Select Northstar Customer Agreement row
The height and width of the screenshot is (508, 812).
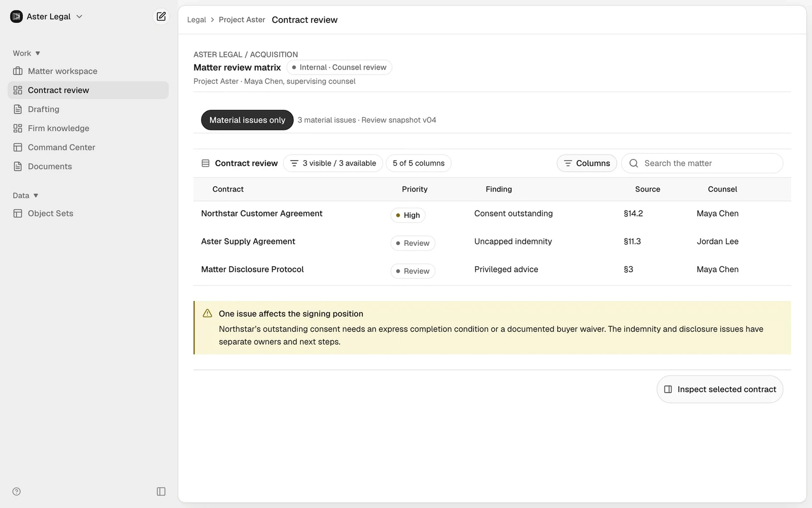tap(492, 215)
